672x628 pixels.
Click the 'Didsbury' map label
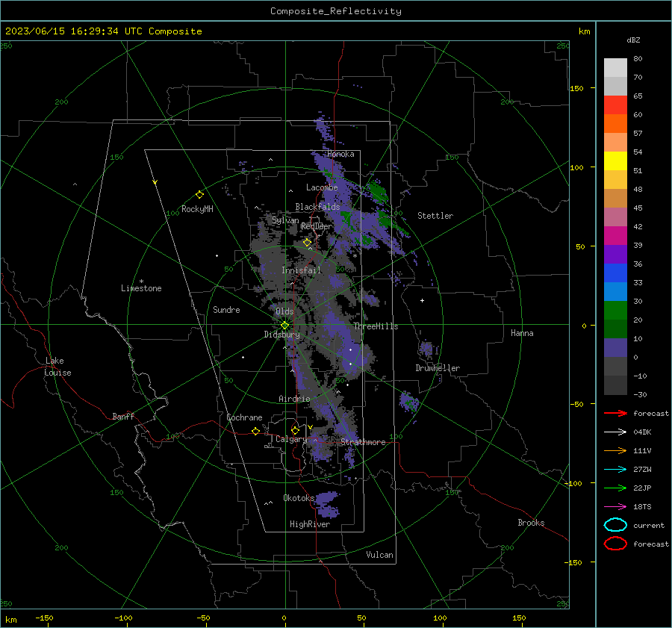(281, 335)
